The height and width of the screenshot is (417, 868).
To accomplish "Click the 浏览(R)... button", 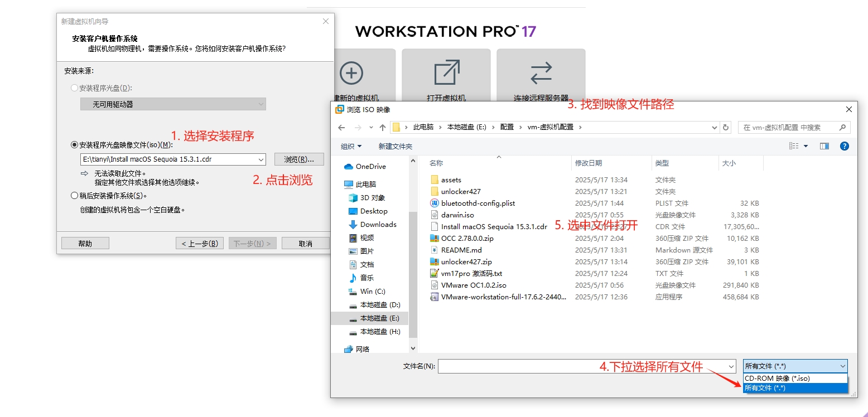I will click(x=299, y=159).
